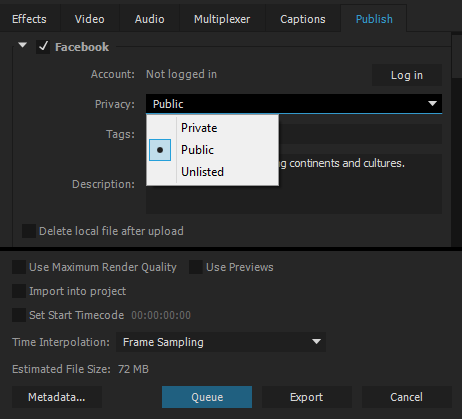This screenshot has height=419, width=462.
Task: Click the Queue button
Action: point(207,397)
